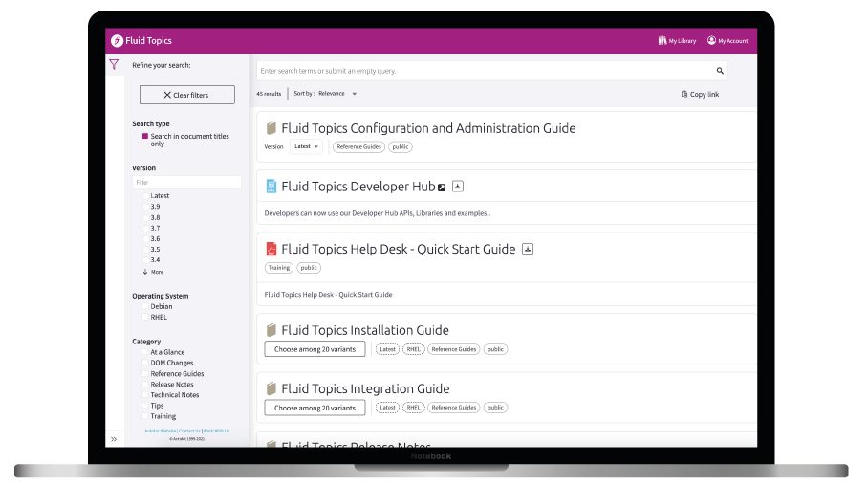Check the 3.8 version filter
868x487 pixels.
click(146, 217)
